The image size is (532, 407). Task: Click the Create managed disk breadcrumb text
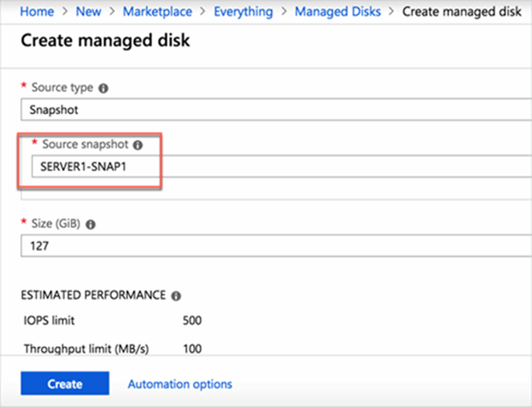pos(462,12)
